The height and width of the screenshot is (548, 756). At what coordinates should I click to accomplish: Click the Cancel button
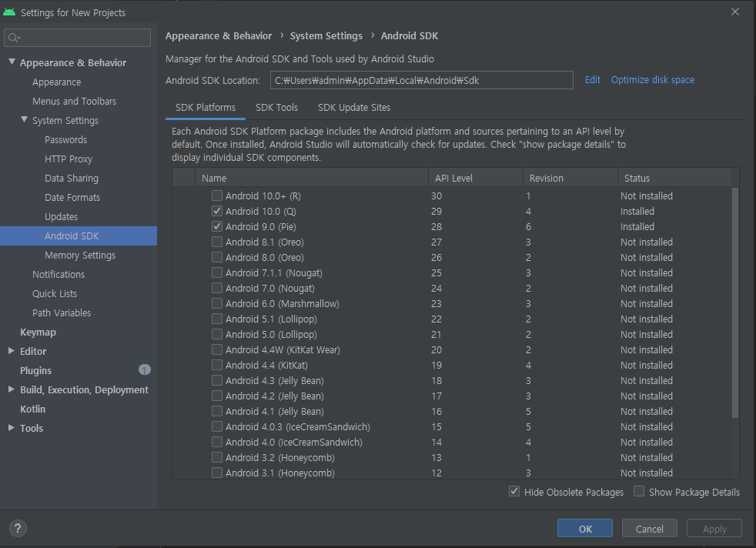650,528
